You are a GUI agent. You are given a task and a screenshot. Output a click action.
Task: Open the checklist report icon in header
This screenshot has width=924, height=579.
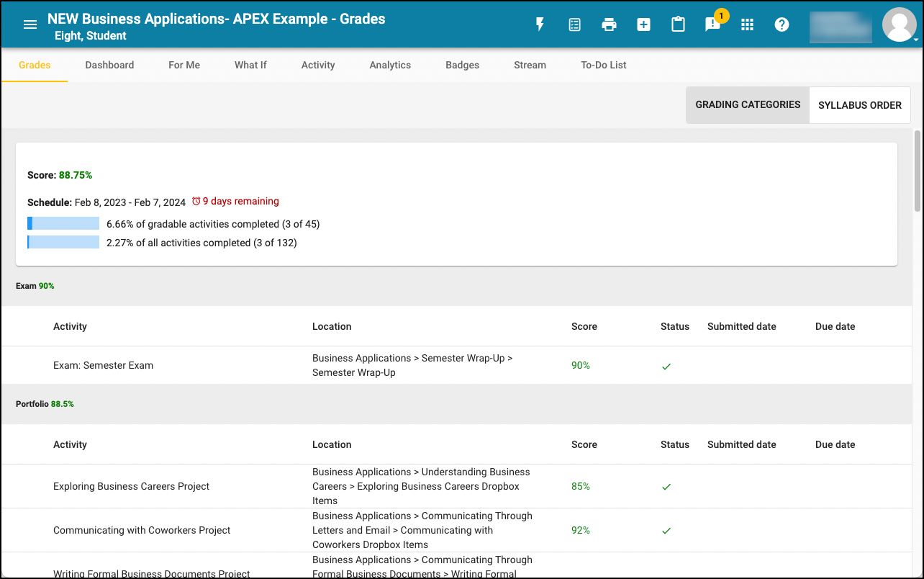574,24
